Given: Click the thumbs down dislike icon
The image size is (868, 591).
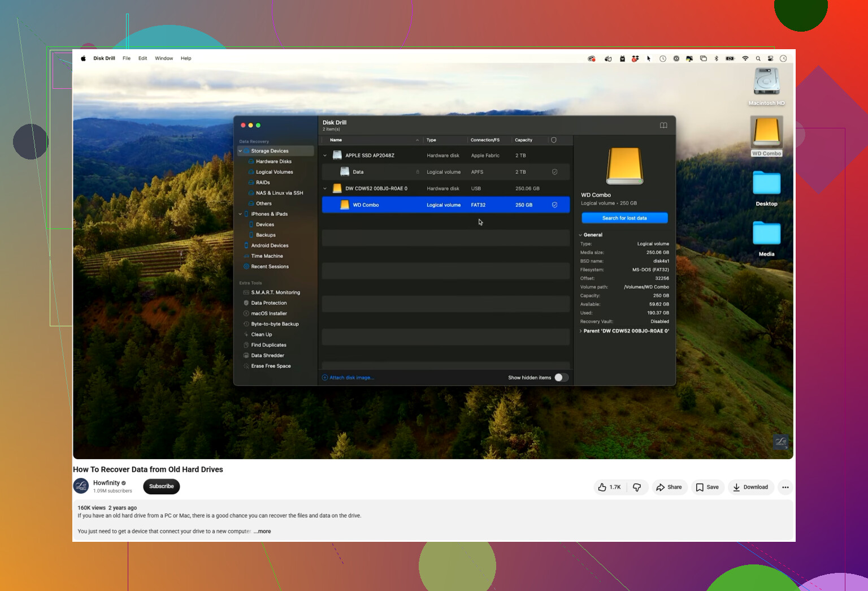Looking at the screenshot, I should pyautogui.click(x=637, y=488).
